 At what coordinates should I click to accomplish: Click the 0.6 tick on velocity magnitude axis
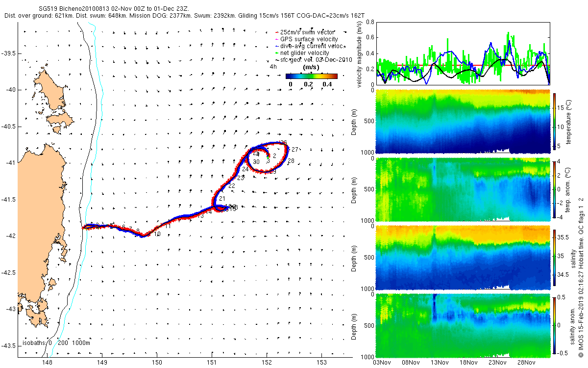coord(370,38)
